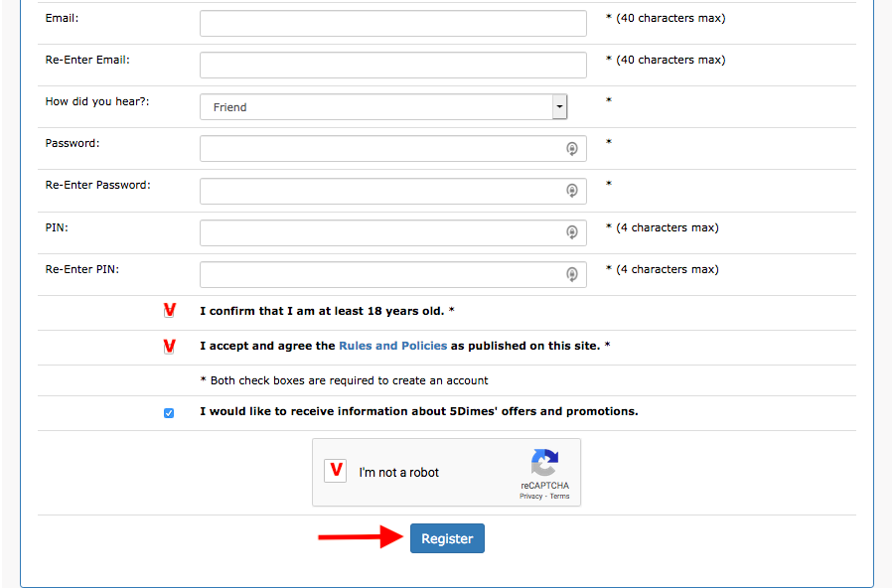Screen dimensions: 896x588
Task: Open the How did you hear dropdown
Action: point(383,107)
